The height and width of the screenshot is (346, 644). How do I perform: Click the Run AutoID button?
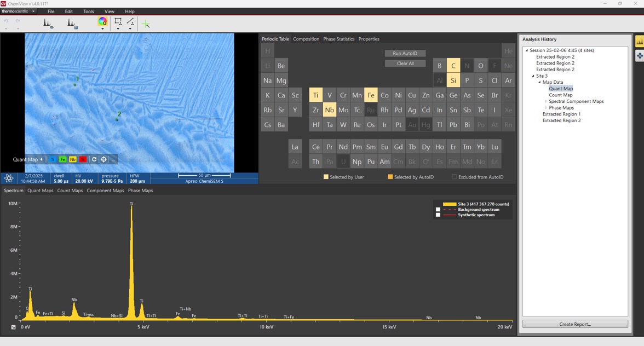405,54
